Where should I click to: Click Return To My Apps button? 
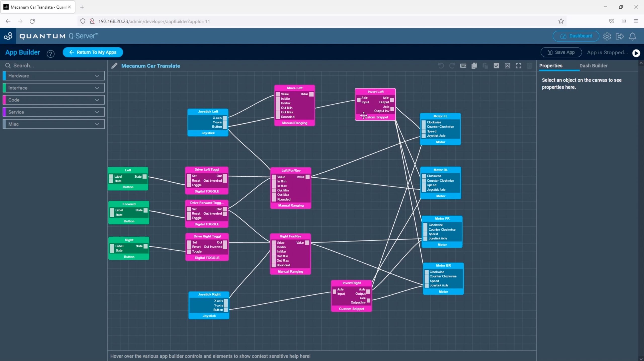coord(93,52)
